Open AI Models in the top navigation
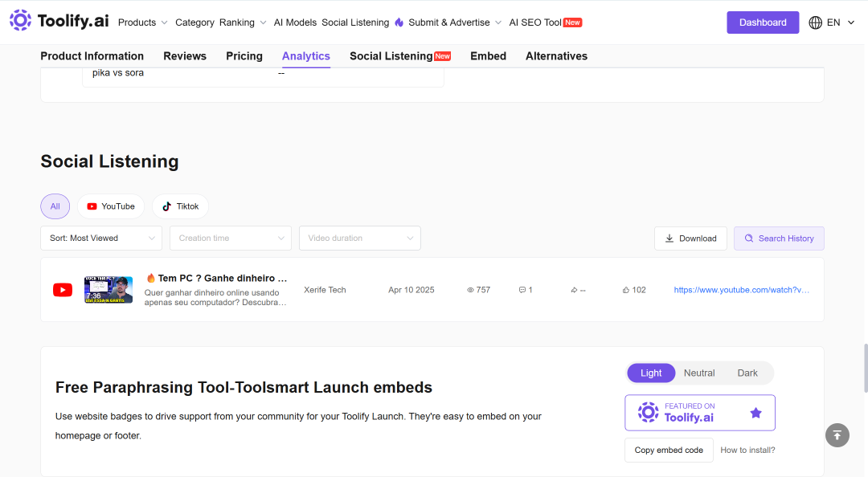 point(295,22)
